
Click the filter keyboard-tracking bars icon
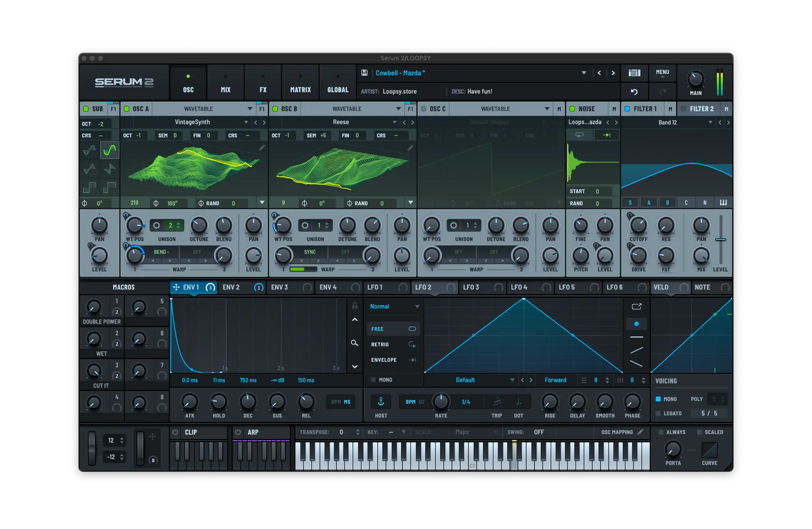pos(723,203)
